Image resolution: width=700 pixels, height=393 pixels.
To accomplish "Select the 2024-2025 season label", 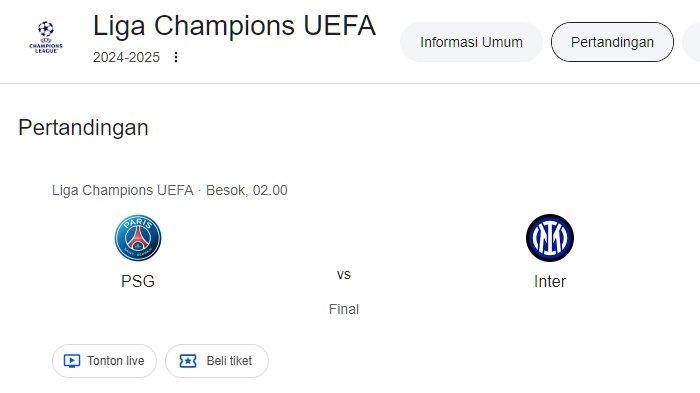I will point(126,57).
